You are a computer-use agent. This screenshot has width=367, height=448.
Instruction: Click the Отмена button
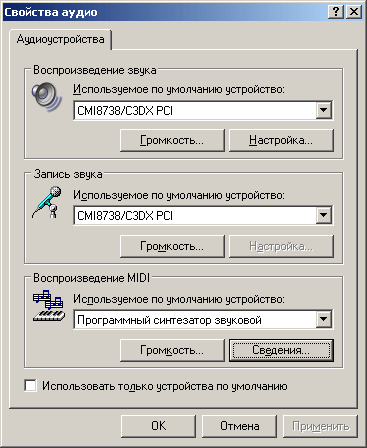(239, 426)
